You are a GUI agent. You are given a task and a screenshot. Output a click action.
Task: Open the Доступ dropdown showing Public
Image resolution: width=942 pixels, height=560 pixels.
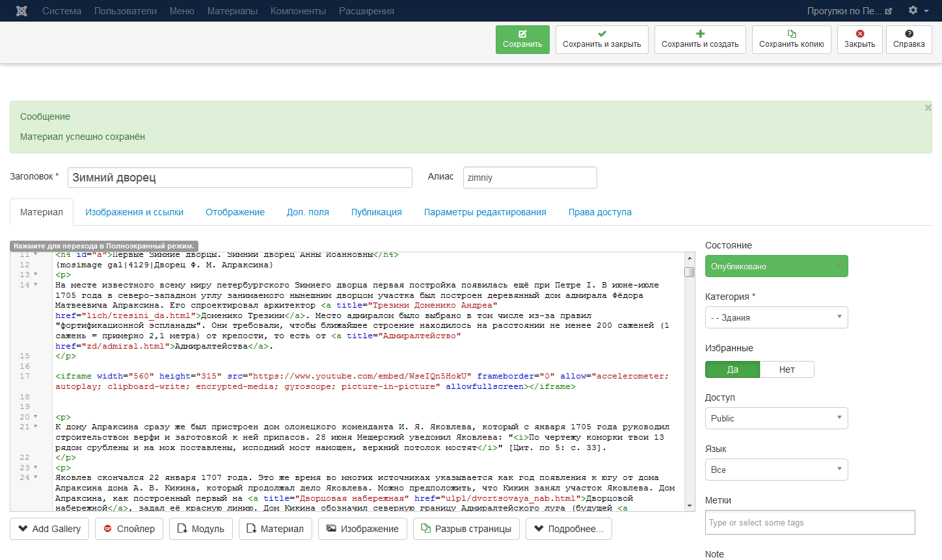[x=777, y=418]
